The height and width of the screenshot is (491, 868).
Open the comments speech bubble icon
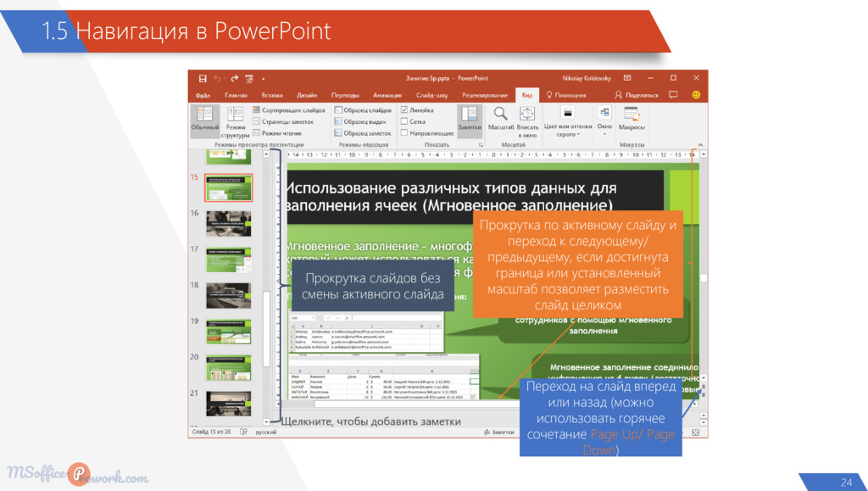673,95
